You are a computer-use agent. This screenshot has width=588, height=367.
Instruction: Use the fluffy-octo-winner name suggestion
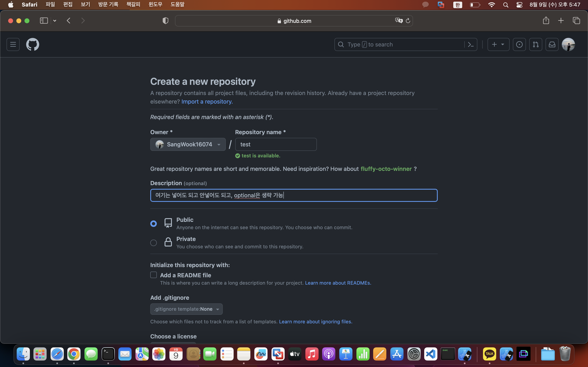(386, 169)
